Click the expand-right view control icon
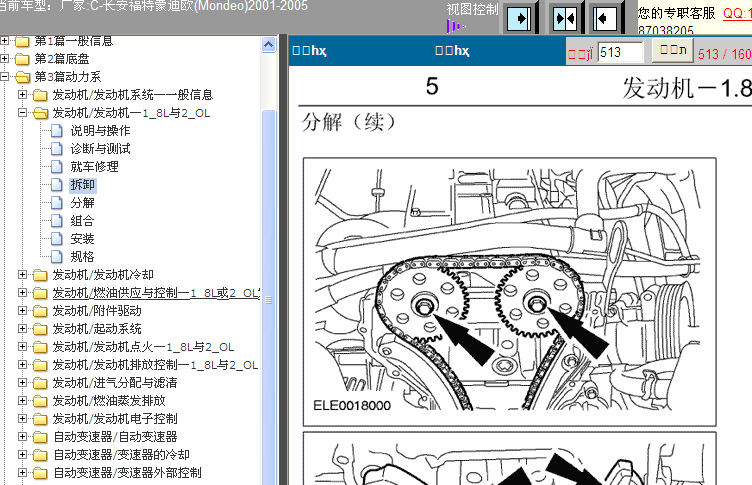Screen dimensions: 752x485 [x=518, y=19]
